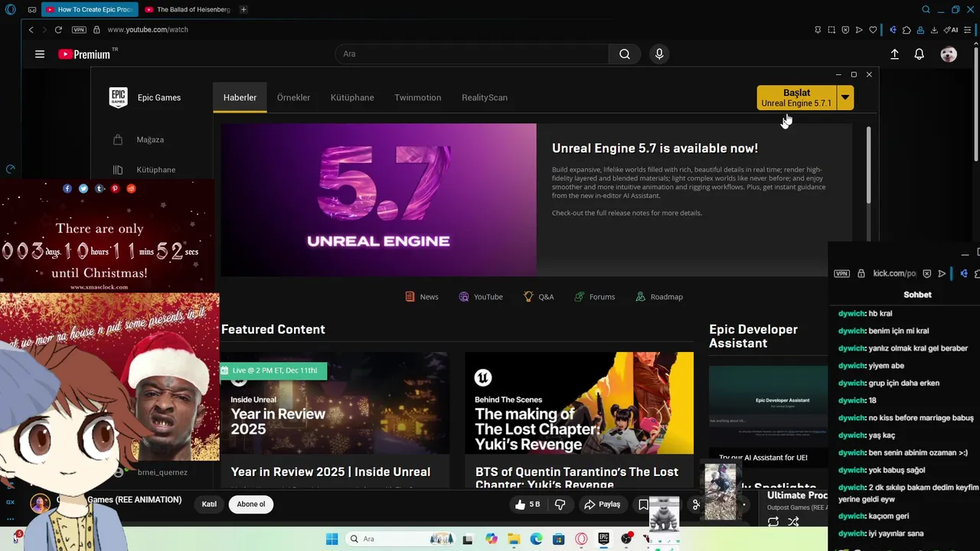
Task: Open Opera menu logo at top left
Action: click(11, 10)
